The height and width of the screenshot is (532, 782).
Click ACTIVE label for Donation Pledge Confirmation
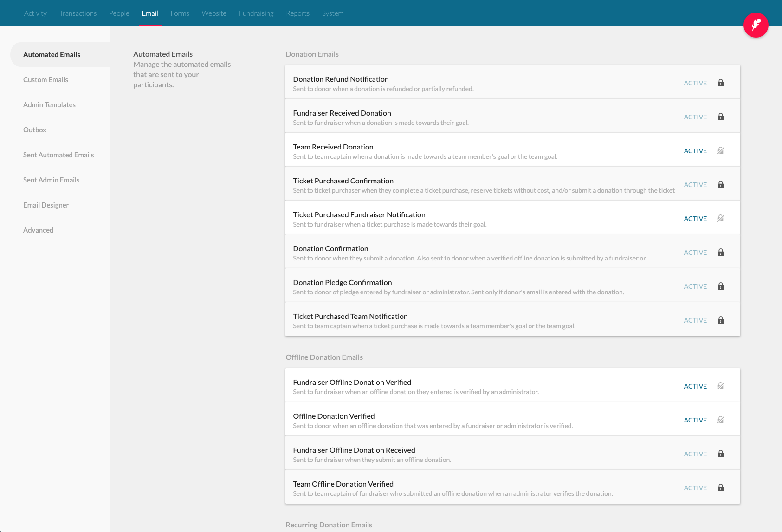[x=695, y=286]
